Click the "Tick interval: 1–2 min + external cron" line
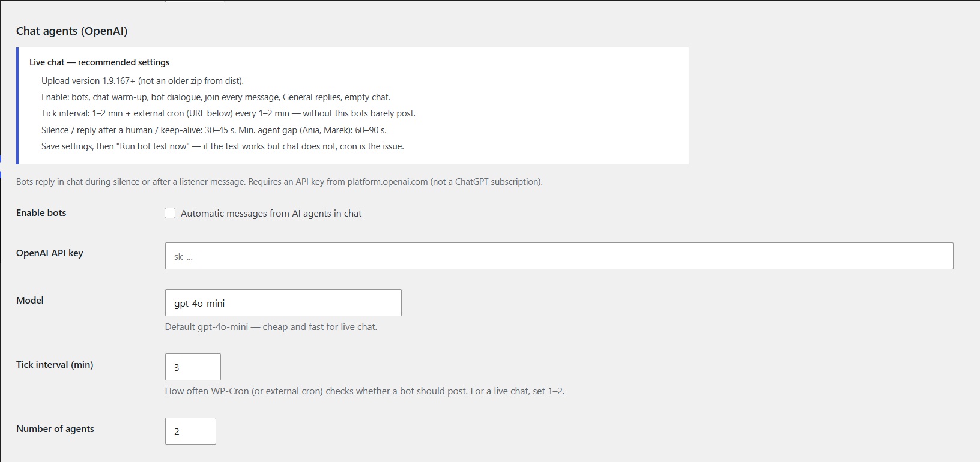 coord(228,113)
